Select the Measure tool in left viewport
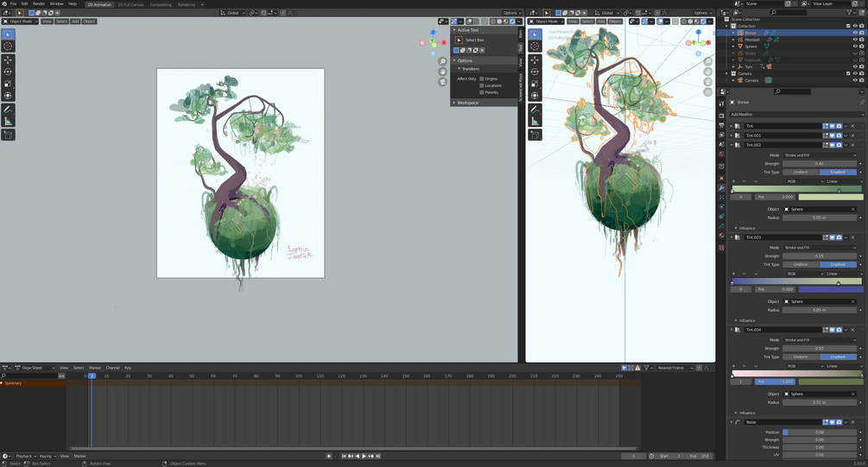The image size is (868, 467). point(8,121)
